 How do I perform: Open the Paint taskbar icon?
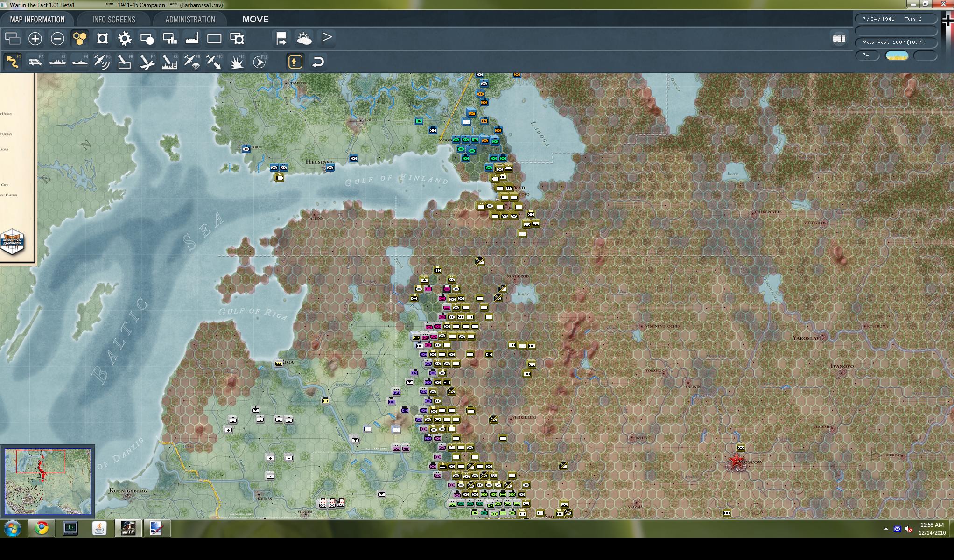156,528
